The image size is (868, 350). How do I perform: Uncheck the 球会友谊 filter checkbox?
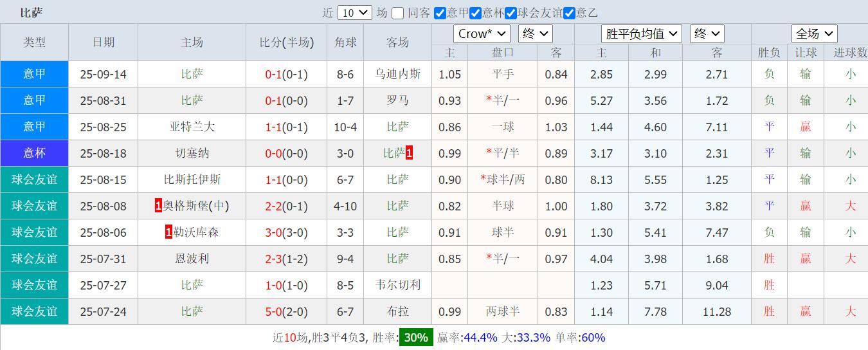(x=511, y=13)
